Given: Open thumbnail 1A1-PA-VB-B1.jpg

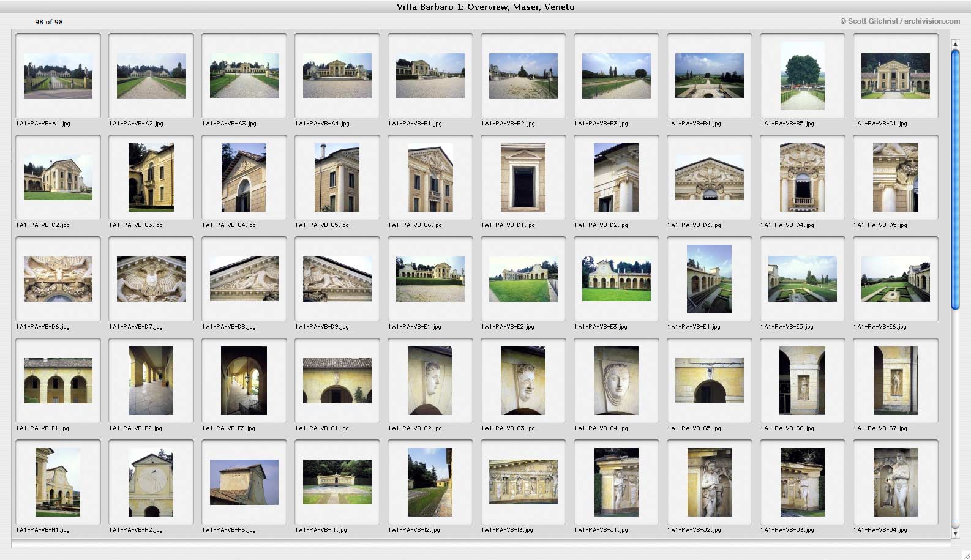Looking at the screenshot, I should pos(430,76).
